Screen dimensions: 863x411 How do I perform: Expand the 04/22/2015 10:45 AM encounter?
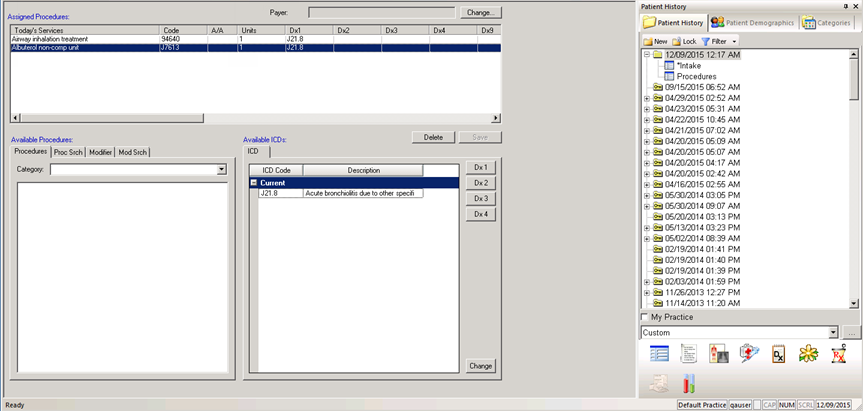click(647, 119)
